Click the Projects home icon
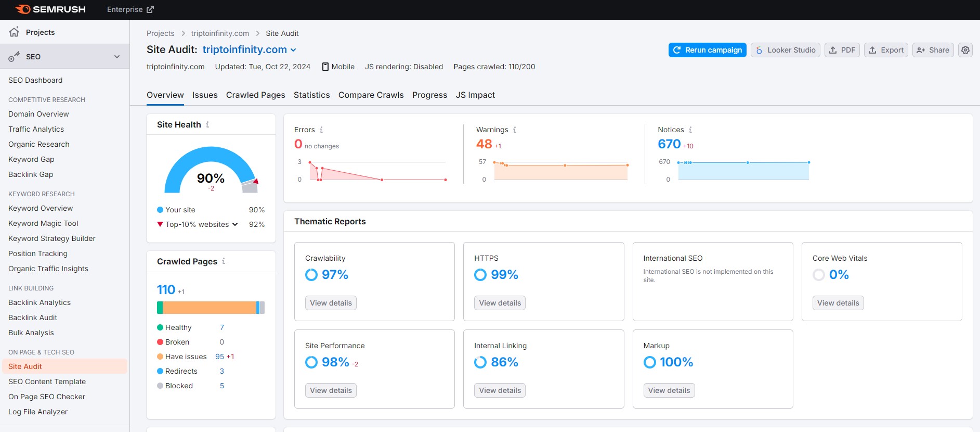Viewport: 980px width, 432px height. pos(14,32)
